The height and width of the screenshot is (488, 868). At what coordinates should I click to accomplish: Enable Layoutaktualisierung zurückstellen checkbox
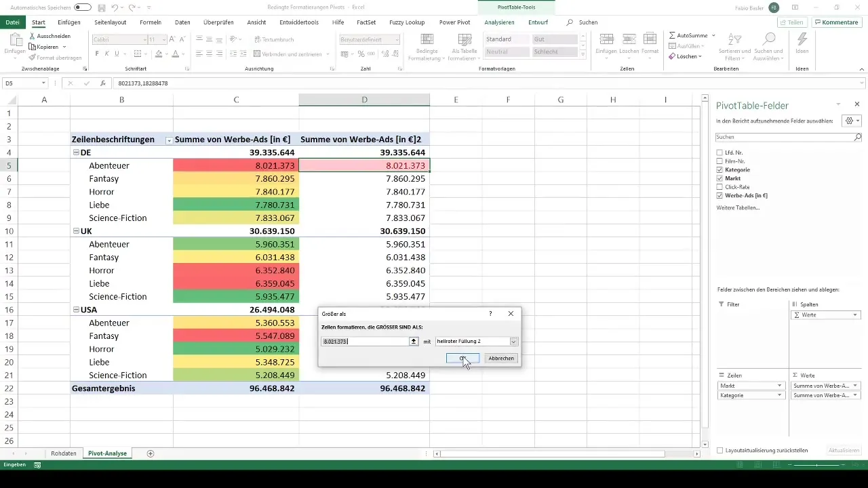[x=719, y=450]
